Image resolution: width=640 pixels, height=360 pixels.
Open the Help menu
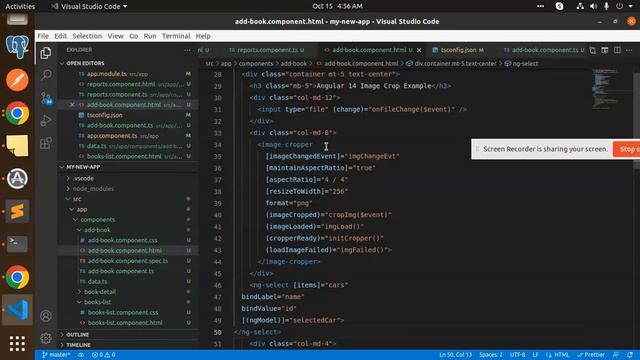pos(203,36)
